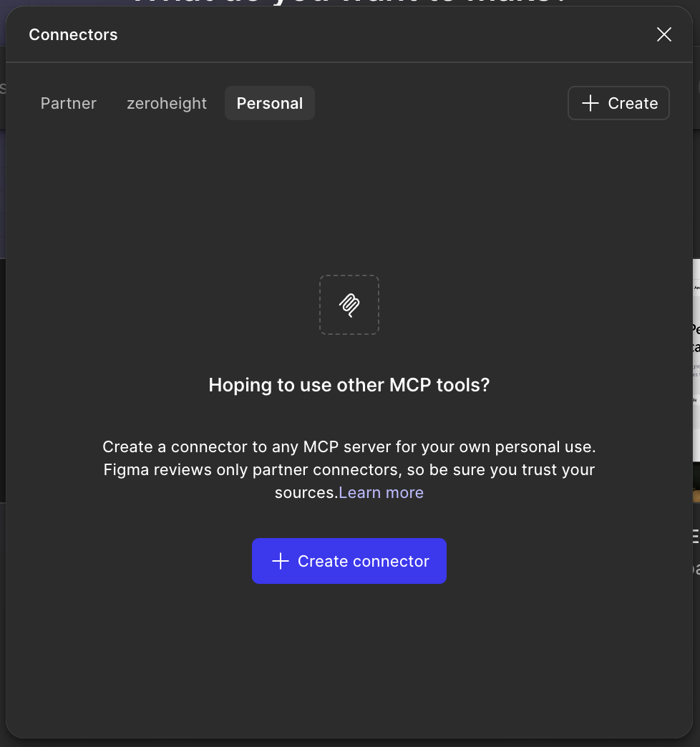700x747 pixels.
Task: Open the zeroheight connectors tab
Action: click(x=167, y=104)
